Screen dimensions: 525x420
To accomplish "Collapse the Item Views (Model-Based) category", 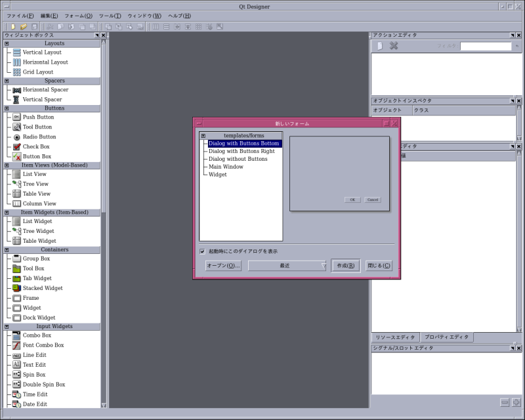I will 7,165.
